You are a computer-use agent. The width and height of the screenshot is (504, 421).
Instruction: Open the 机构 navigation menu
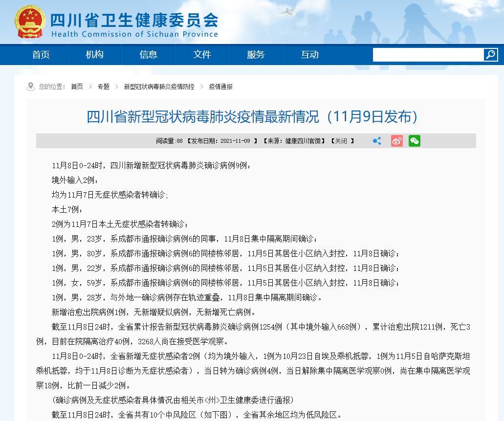94,55
